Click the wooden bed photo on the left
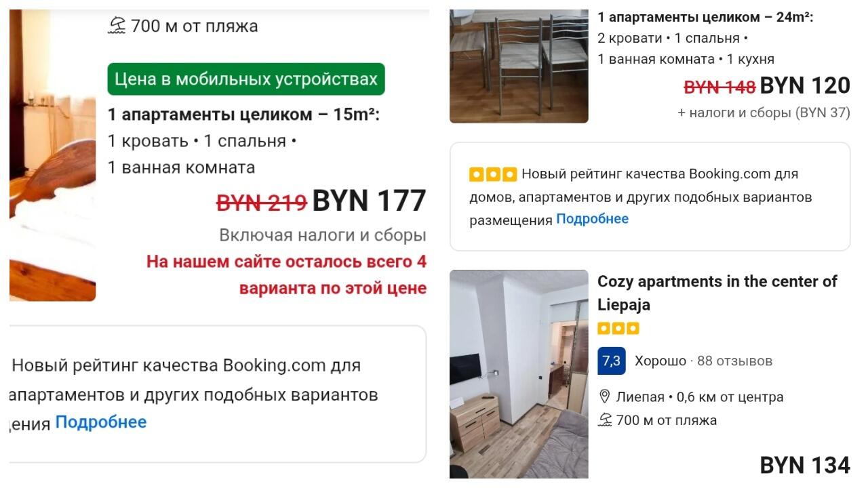Viewport: 868px width, 488px height. tap(52, 155)
